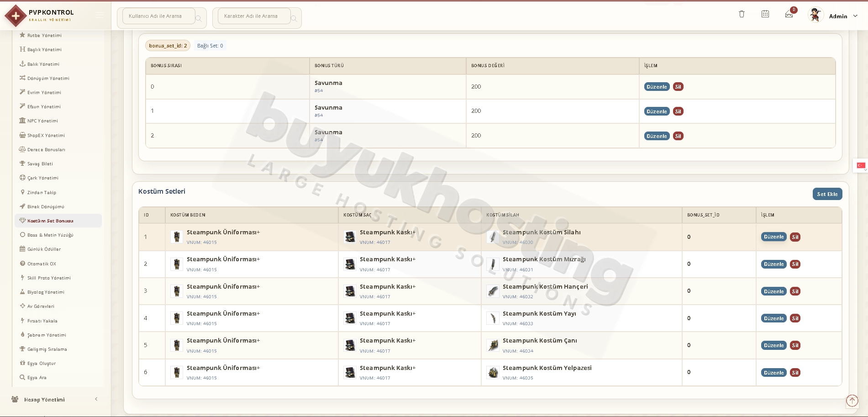Click search icon beside Karakter Adı field
The height and width of the screenshot is (417, 868).
[294, 19]
